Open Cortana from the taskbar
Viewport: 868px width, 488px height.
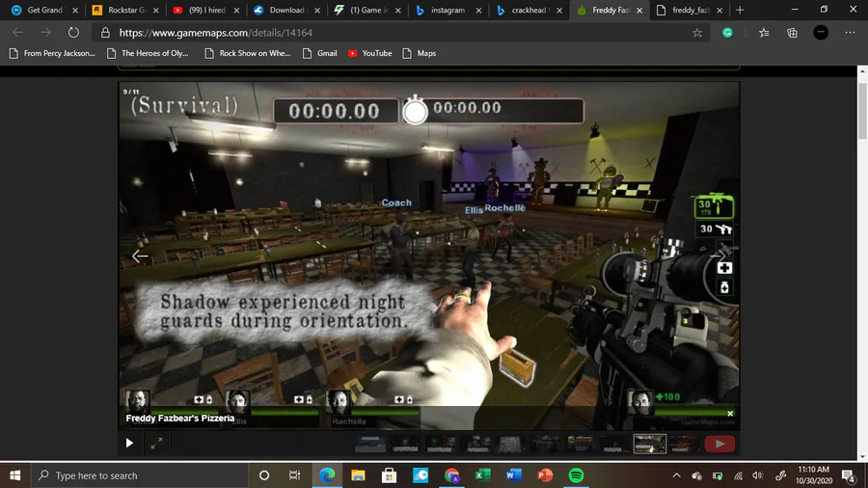[x=264, y=475]
